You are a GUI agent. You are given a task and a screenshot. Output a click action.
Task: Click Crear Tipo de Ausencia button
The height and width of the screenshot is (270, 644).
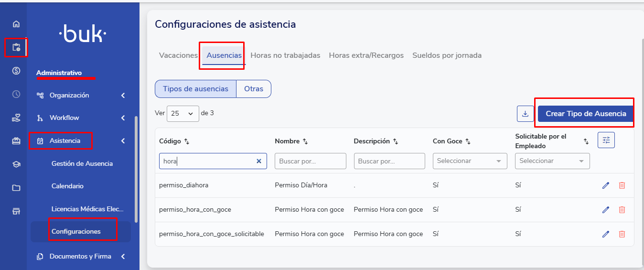point(585,114)
